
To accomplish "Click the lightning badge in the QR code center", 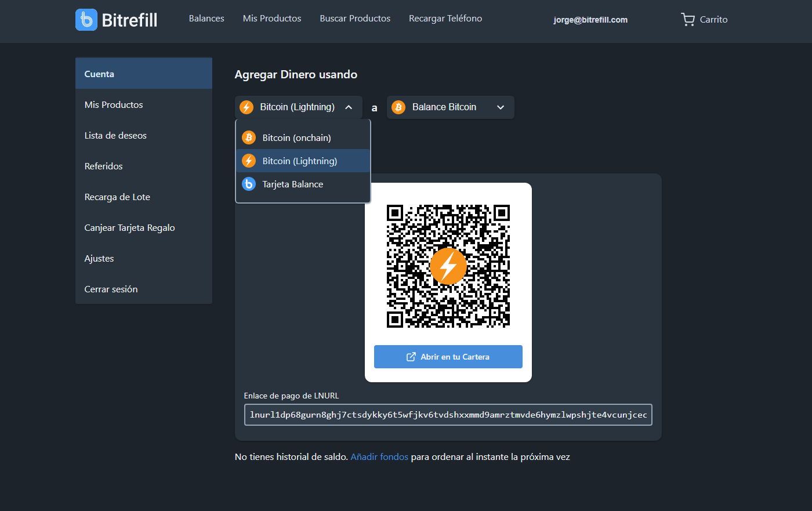I will (448, 266).
